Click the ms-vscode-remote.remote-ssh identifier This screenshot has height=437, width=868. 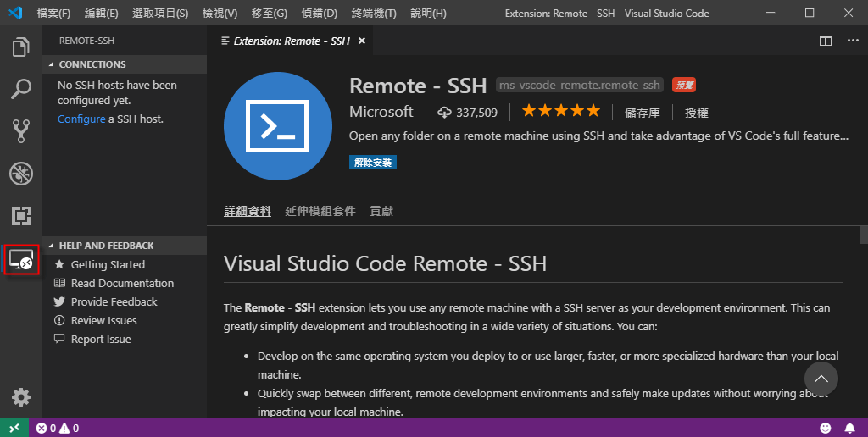pos(579,86)
